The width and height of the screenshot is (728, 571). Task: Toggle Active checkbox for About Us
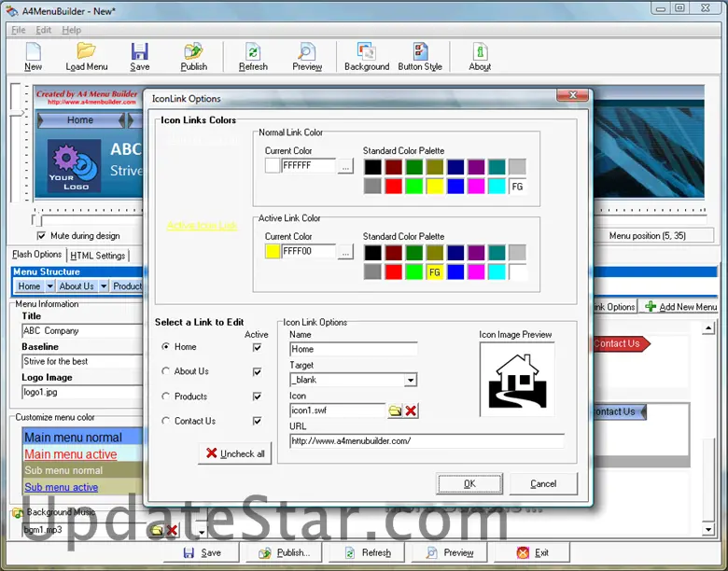pos(257,372)
